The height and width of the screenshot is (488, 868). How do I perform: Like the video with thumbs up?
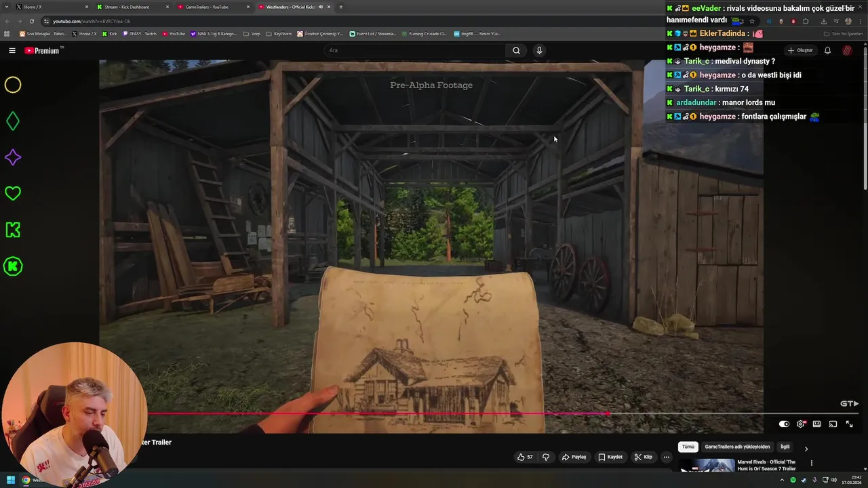click(x=525, y=457)
